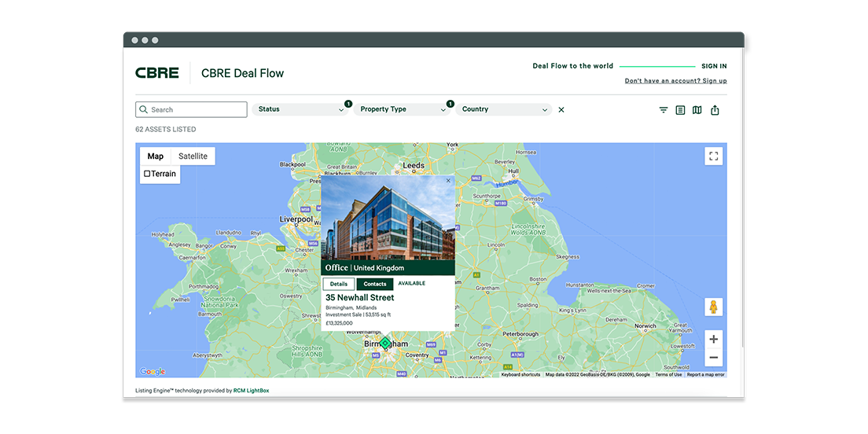Focus the Search input field

click(x=192, y=109)
